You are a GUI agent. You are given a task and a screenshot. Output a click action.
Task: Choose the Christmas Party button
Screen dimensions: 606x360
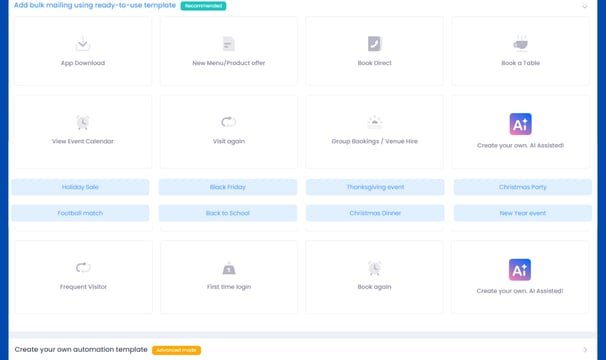coord(523,187)
